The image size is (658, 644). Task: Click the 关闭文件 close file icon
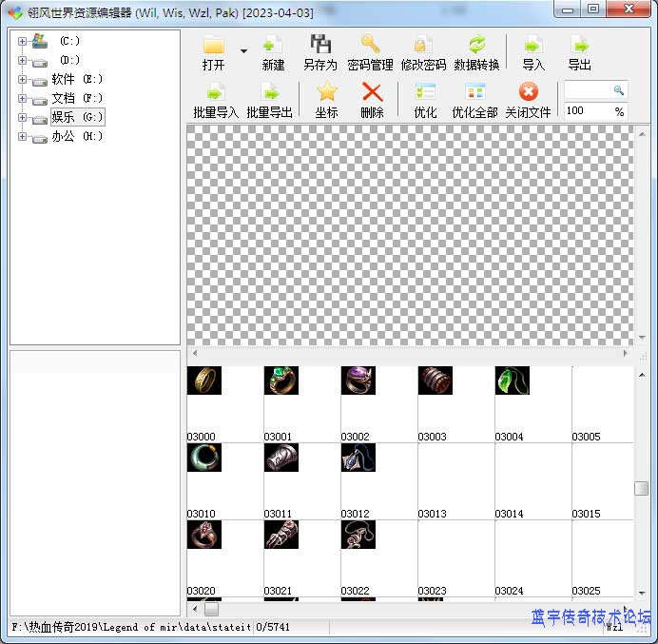click(528, 92)
